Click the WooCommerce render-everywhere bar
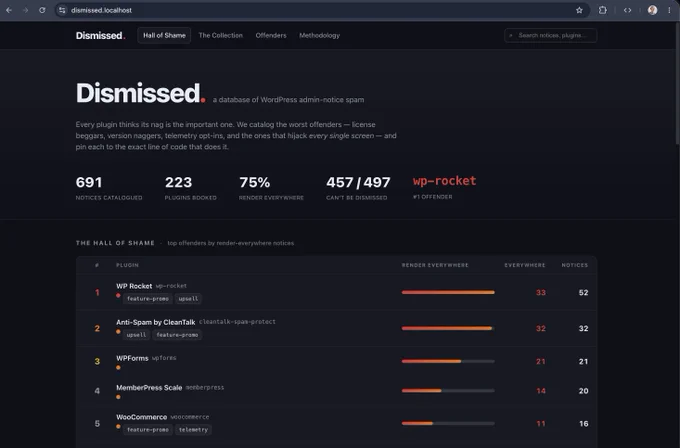680x448 pixels. pyautogui.click(x=448, y=423)
